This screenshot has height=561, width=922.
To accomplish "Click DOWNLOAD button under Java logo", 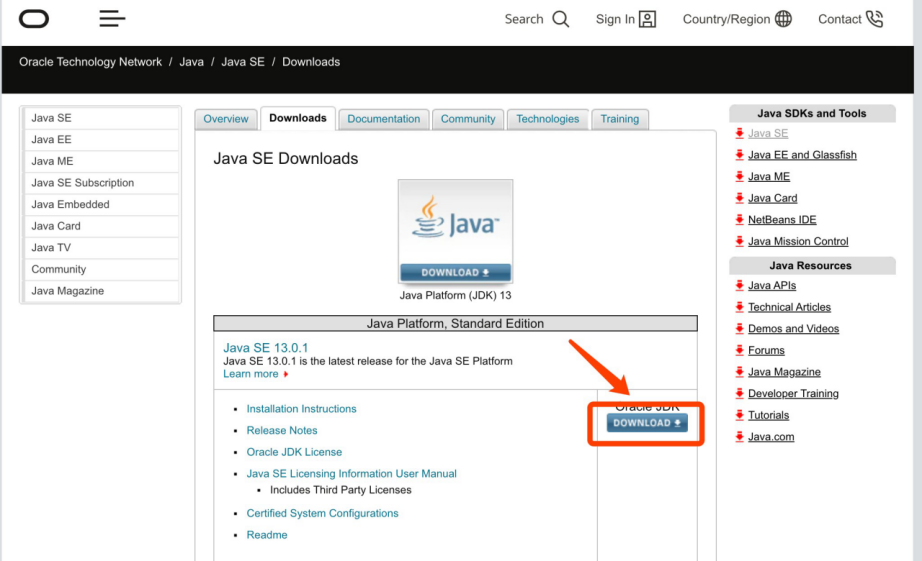I will (455, 272).
